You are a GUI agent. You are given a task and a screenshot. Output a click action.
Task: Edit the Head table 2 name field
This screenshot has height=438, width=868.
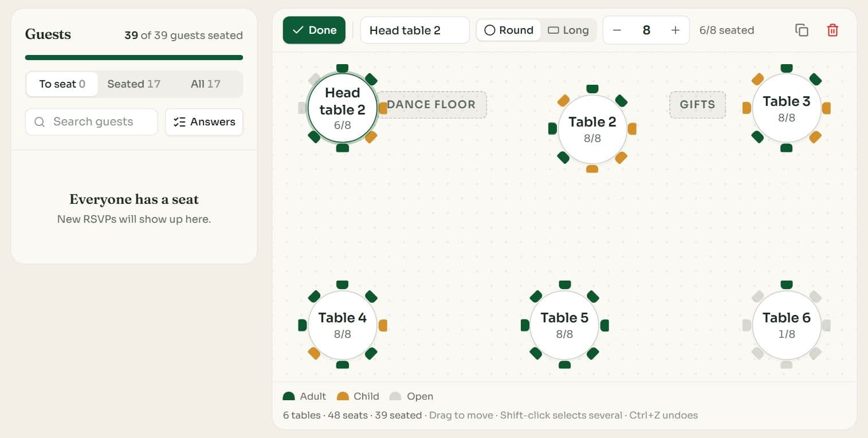[x=415, y=30]
